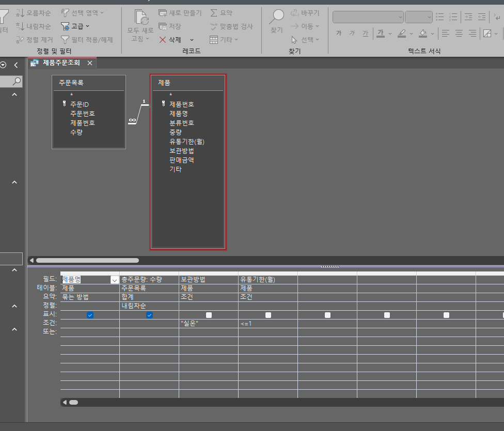
Task: Click the 필터 적용/해제 funnel icon
Action: (x=65, y=40)
